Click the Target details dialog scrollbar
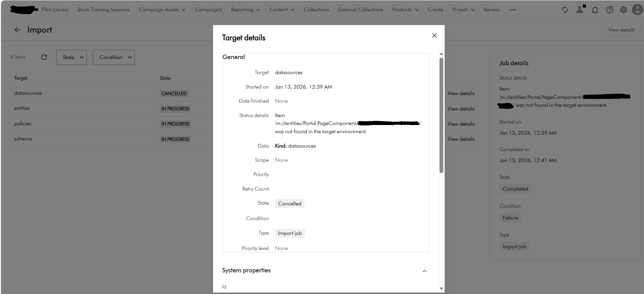This screenshot has height=294, width=644. coord(441,115)
